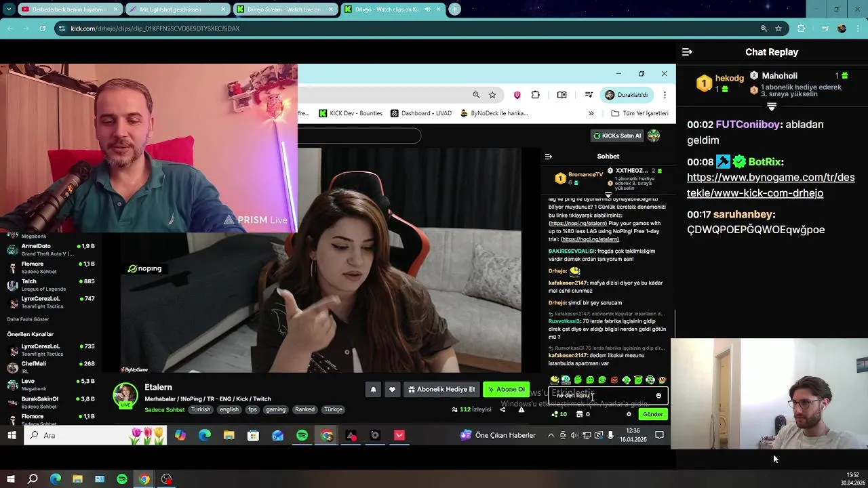This screenshot has height=488, width=868.
Task: Open tab search dropdown in Chrome
Action: [x=9, y=9]
